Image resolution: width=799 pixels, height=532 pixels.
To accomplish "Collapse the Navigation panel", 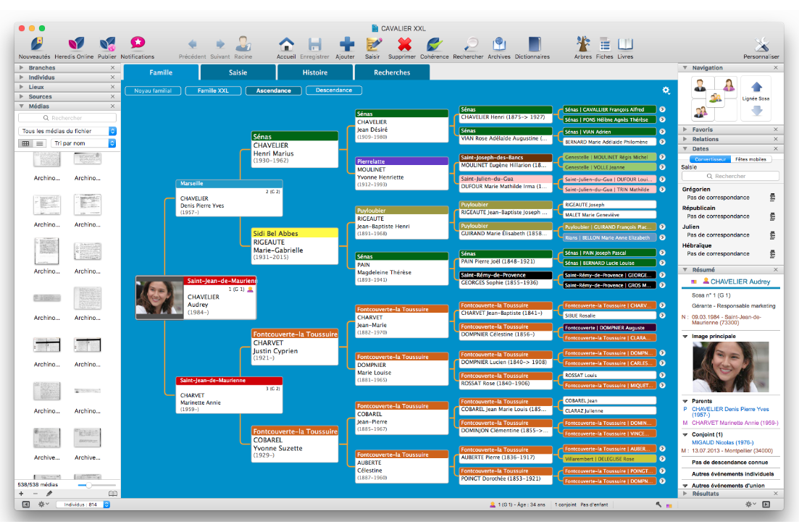I will (685, 68).
